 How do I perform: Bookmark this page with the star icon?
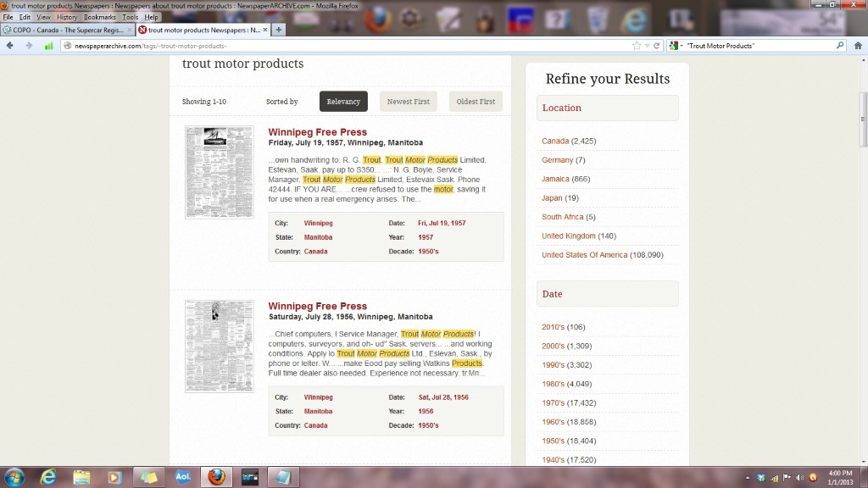point(637,46)
